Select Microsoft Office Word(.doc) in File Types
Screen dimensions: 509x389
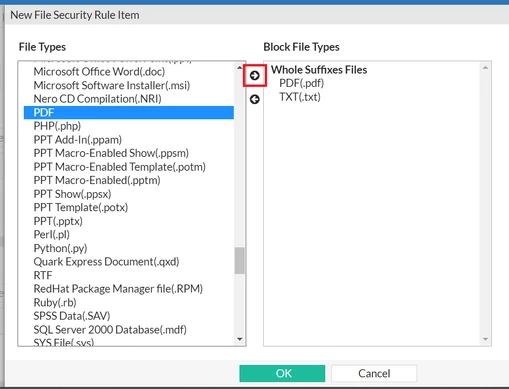99,72
